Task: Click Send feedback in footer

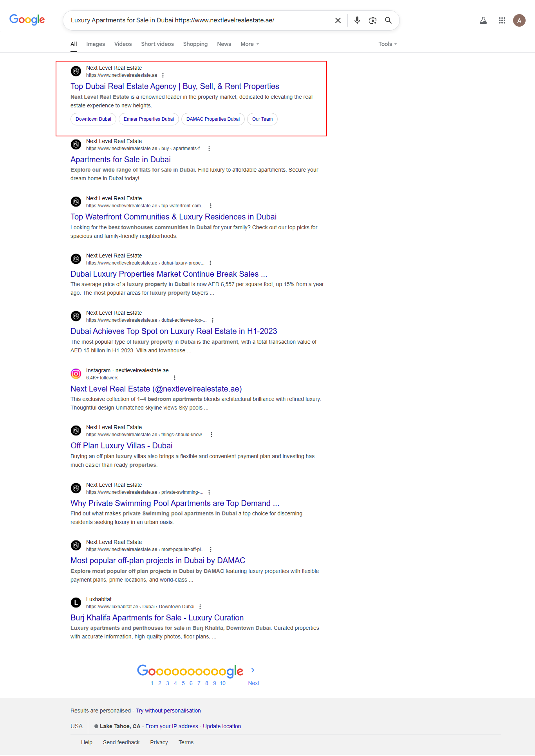Action: pyautogui.click(x=121, y=742)
